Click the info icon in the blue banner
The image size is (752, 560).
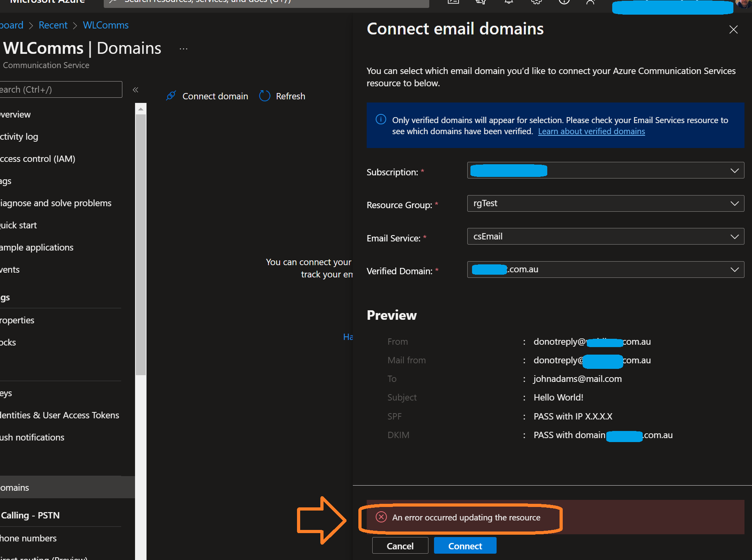pyautogui.click(x=381, y=120)
